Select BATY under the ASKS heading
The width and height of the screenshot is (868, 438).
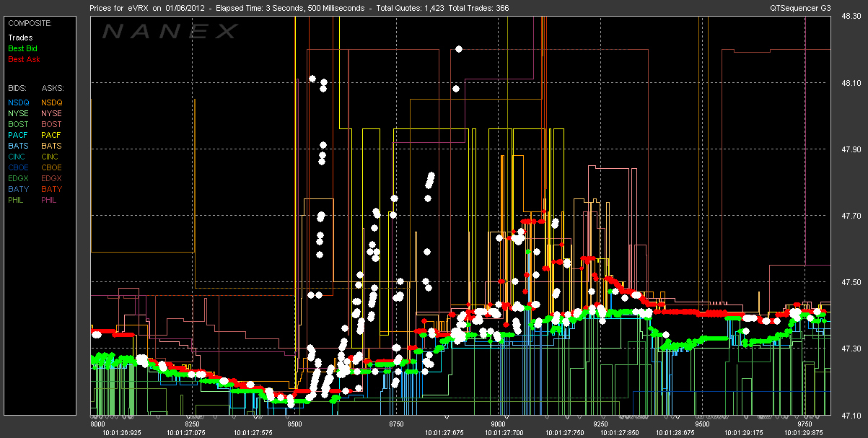(51, 189)
